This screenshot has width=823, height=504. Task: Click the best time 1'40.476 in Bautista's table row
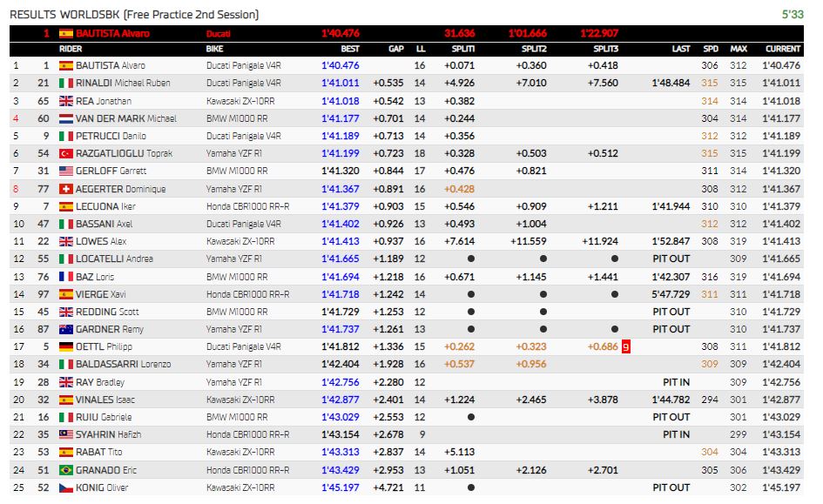(x=341, y=65)
